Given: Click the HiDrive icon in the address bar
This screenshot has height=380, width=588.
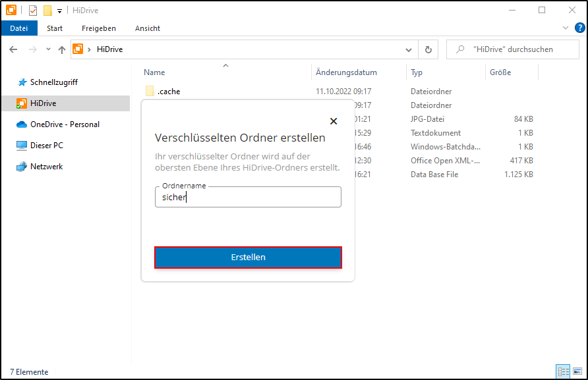Looking at the screenshot, I should 78,49.
